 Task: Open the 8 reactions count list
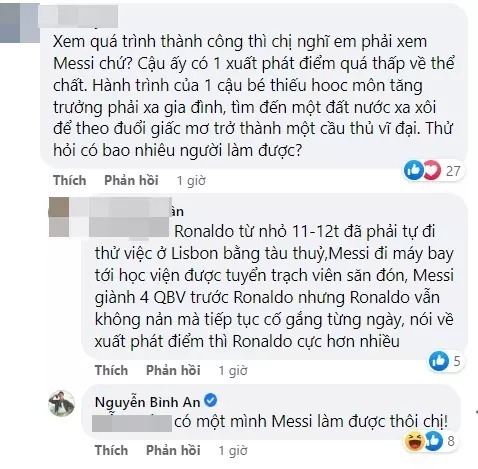click(451, 441)
